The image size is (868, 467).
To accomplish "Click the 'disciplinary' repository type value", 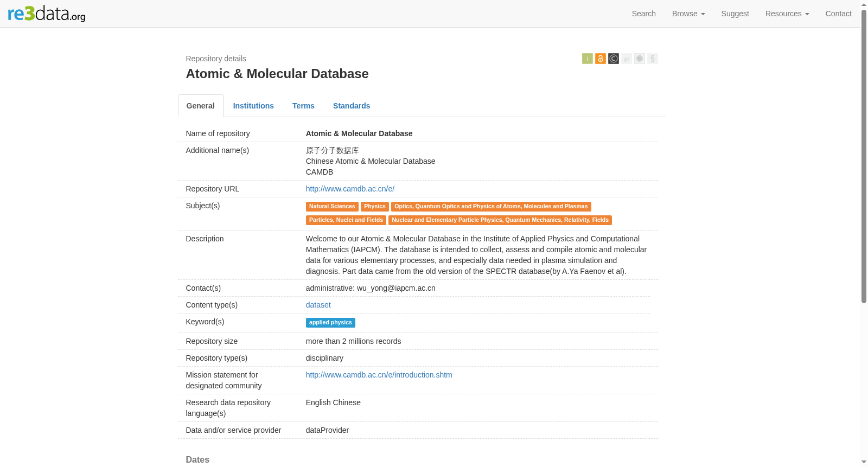I will 324,358.
